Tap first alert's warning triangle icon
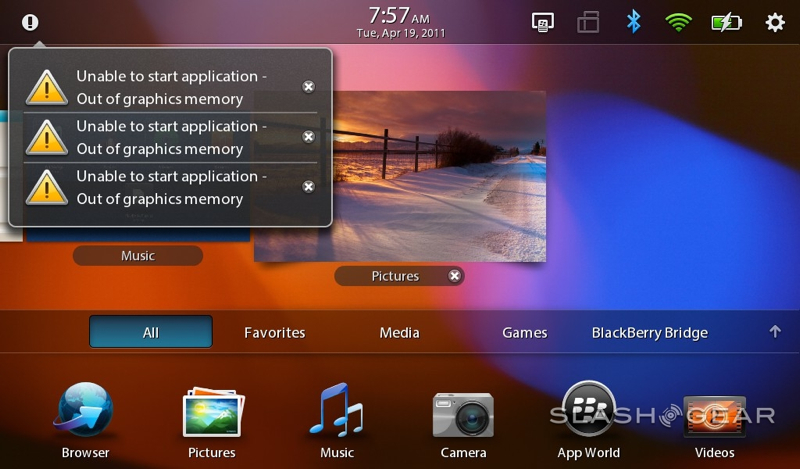This screenshot has height=469, width=800. [x=46, y=87]
